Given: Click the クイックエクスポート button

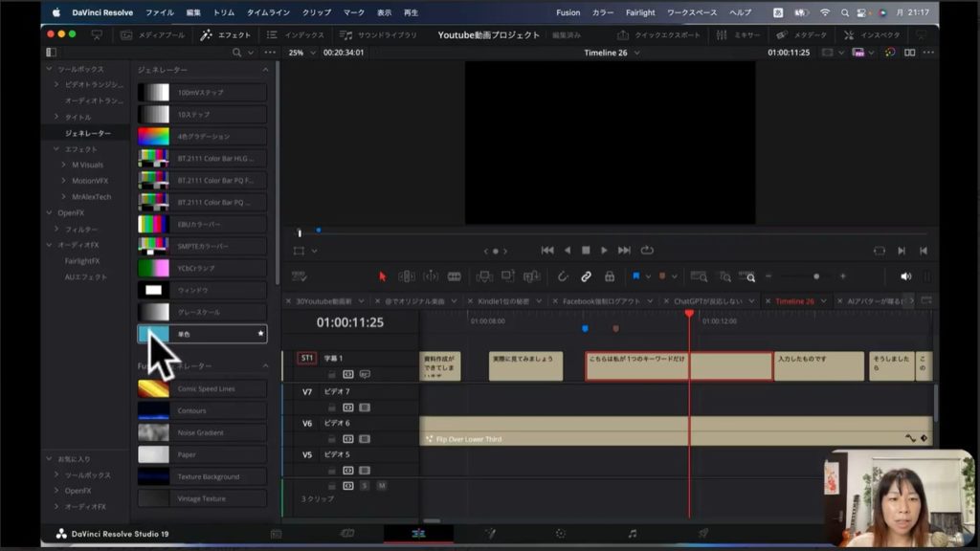Looking at the screenshot, I should [659, 34].
